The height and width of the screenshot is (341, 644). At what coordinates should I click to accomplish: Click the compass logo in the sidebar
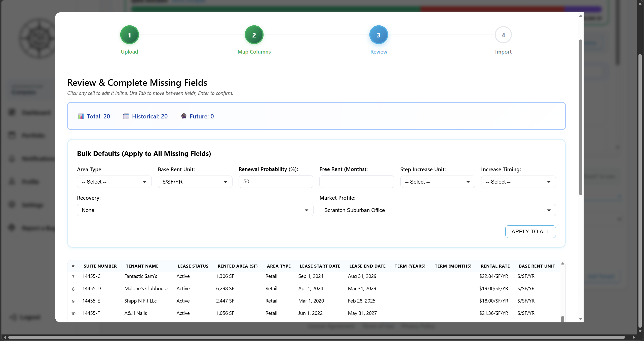[x=38, y=38]
